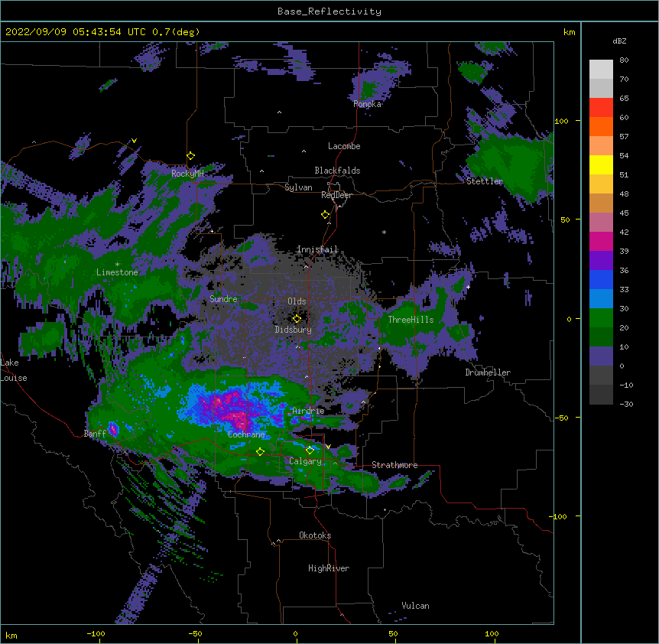
Task: Click the red swatch in dBZ legend
Action: tap(601, 108)
